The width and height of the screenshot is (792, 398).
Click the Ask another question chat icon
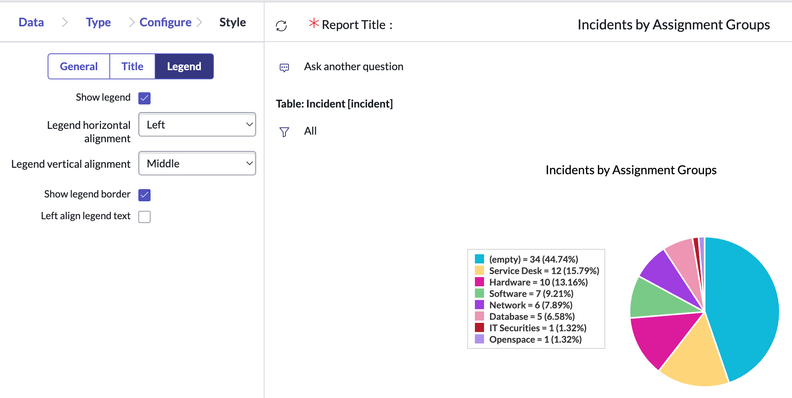[284, 67]
